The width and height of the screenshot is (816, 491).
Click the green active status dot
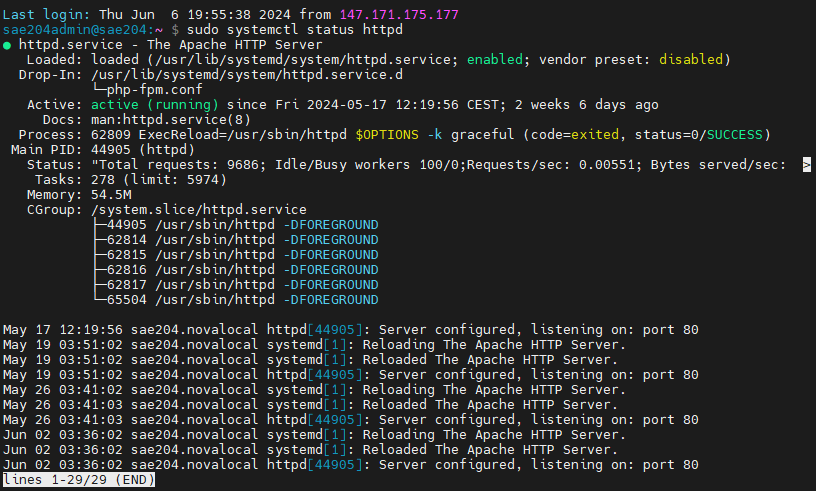[x=7, y=45]
